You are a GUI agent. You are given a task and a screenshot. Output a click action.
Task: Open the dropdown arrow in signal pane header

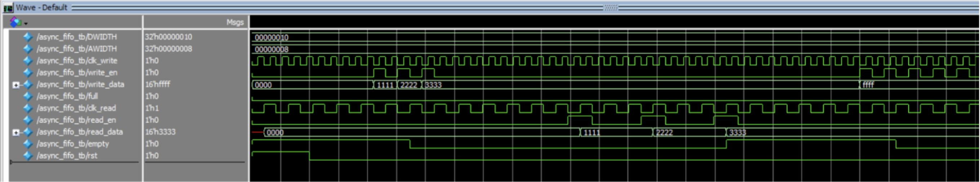point(26,23)
